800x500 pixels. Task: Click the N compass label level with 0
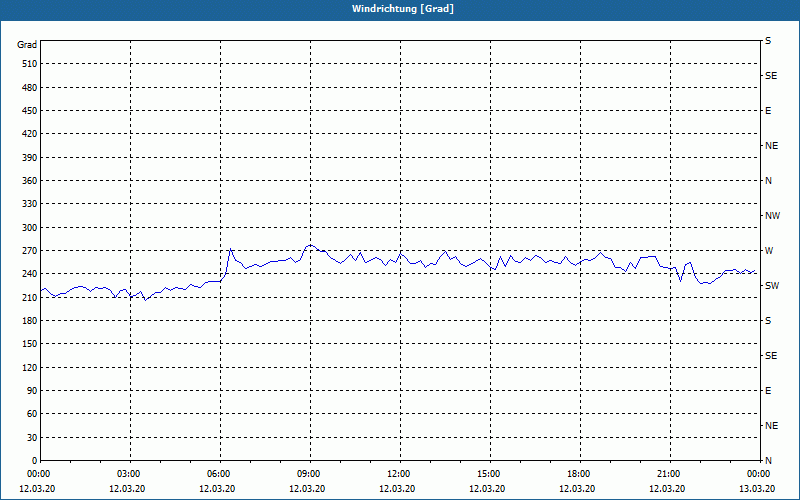pos(768,461)
